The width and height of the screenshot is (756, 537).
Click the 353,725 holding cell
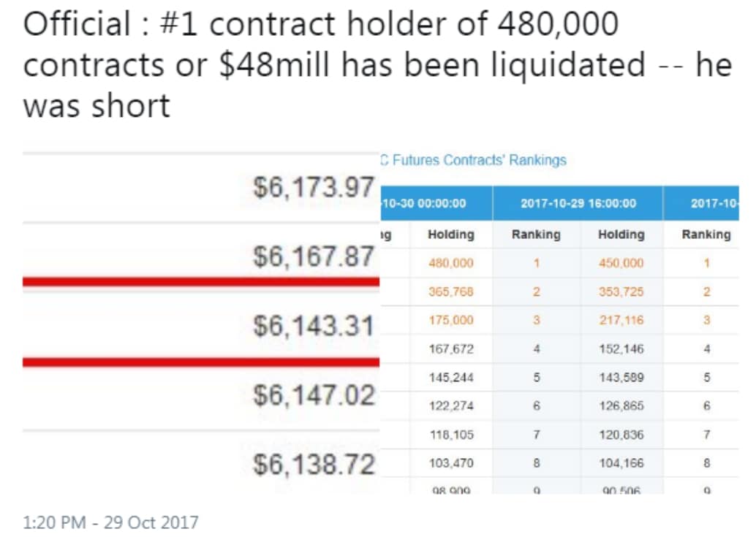(x=621, y=292)
